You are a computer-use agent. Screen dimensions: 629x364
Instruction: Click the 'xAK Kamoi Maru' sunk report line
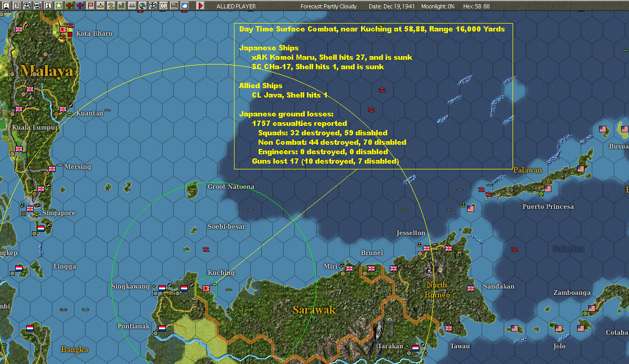coord(332,57)
